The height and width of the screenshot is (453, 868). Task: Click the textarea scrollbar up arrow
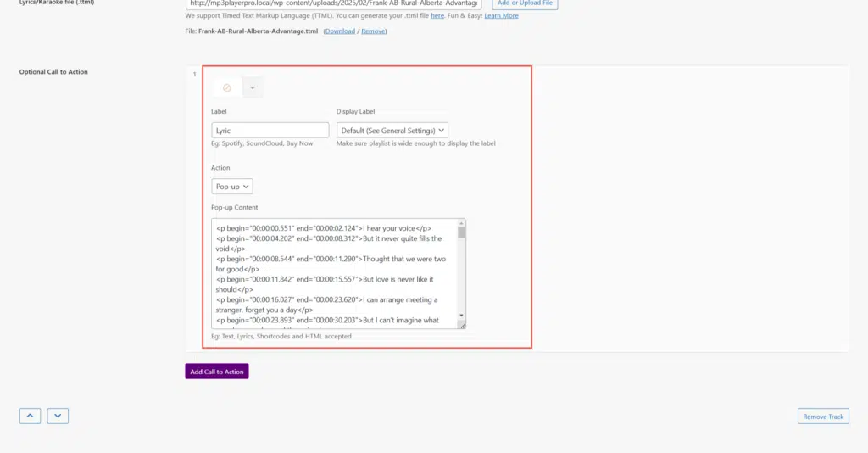461,223
